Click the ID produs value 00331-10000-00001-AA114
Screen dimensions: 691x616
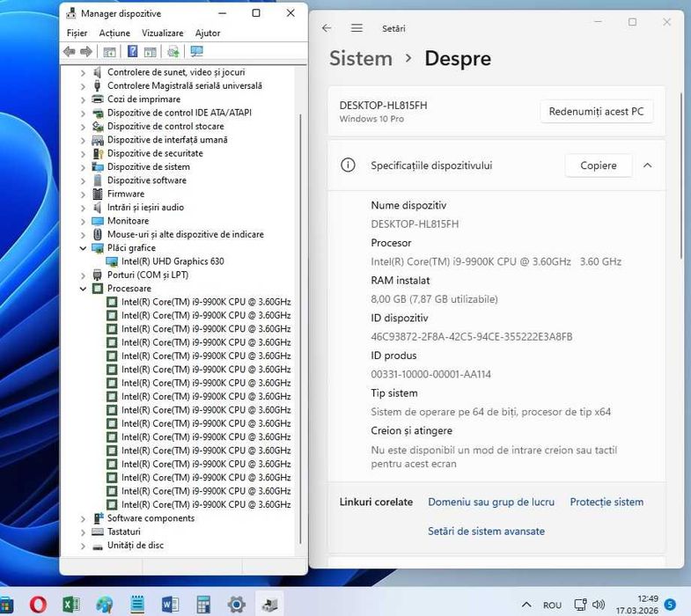coord(430,375)
